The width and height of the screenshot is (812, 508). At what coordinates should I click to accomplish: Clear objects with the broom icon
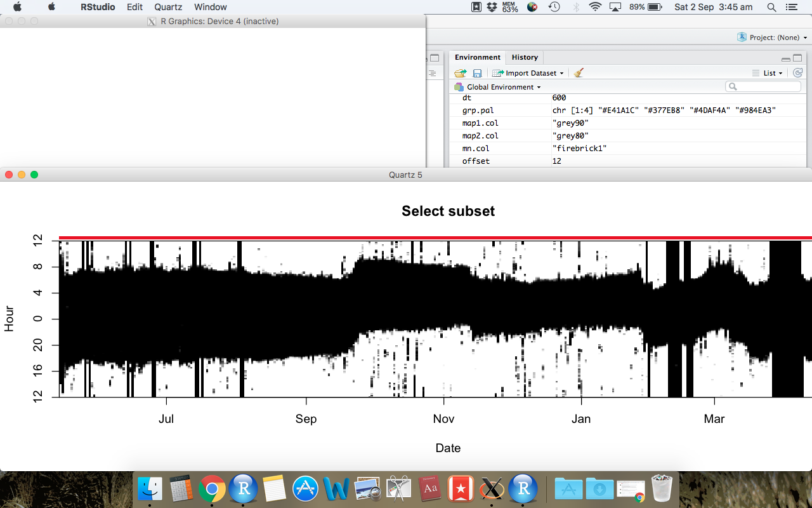pos(578,72)
